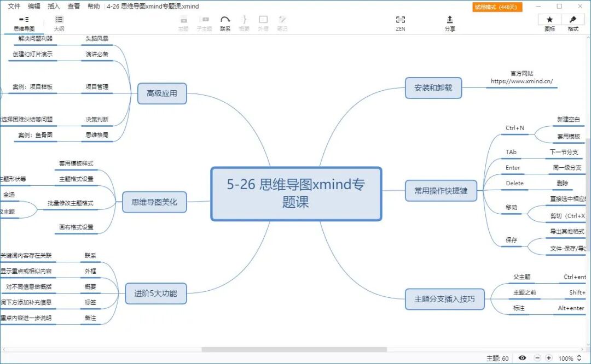
Task: Select the 下一节分支 subtopic
Action: coord(564,152)
